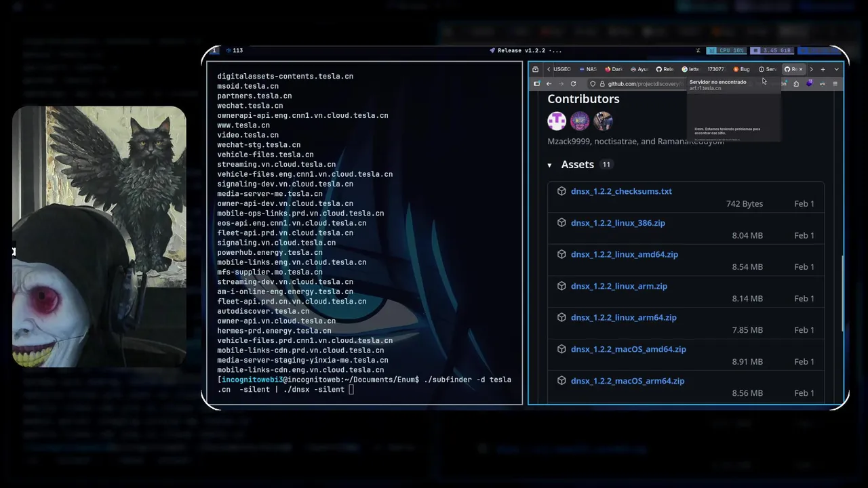Open the list all tabs dropdown
This screenshot has width=868, height=488.
[x=836, y=69]
